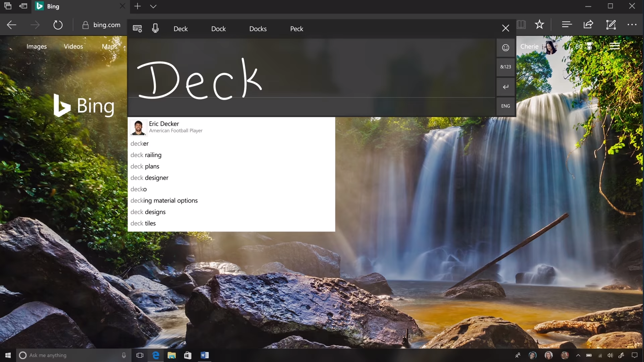Open Bing Maps link
This screenshot has height=362, width=644.
coord(110,47)
